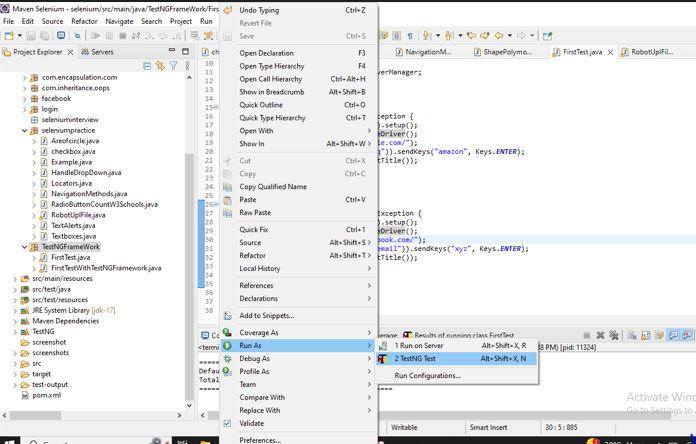
Task: Expand the Maven Dependencies node
Action: click(x=15, y=321)
